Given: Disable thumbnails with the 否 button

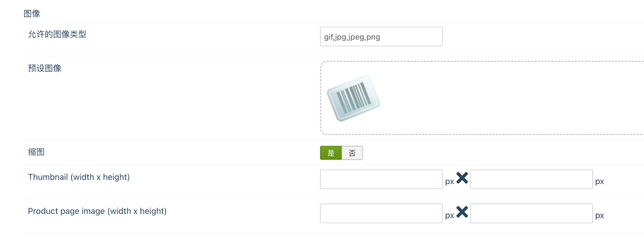Looking at the screenshot, I should pyautogui.click(x=352, y=153).
